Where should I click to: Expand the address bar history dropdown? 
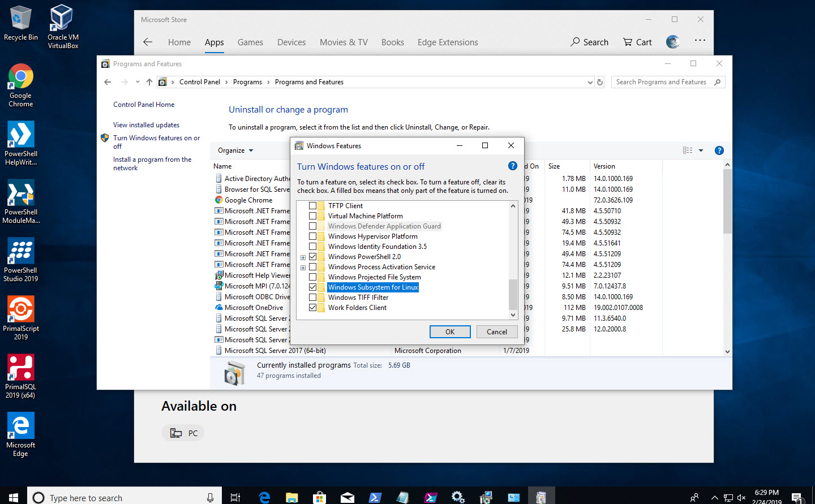click(x=590, y=82)
